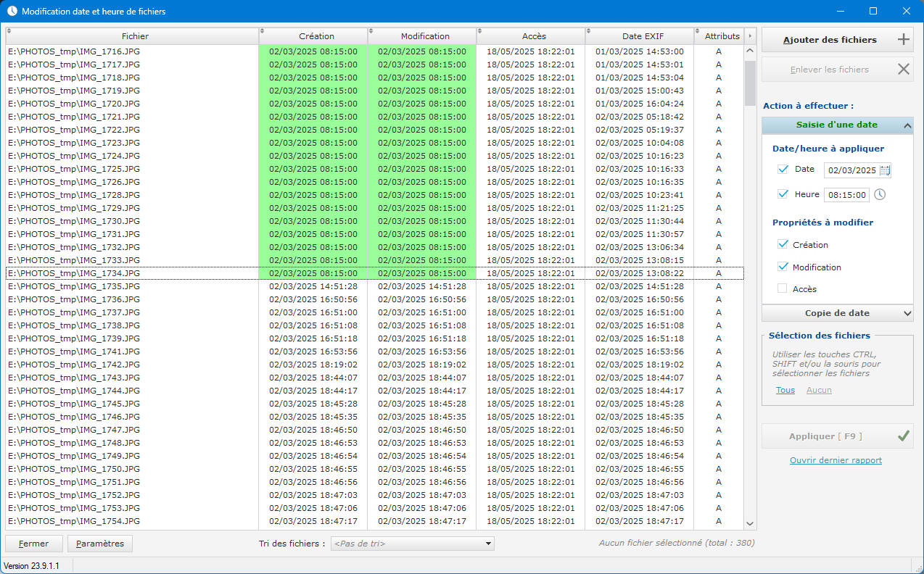Click the sort arrows icon of Modification column
The image size is (924, 574).
click(x=371, y=31)
